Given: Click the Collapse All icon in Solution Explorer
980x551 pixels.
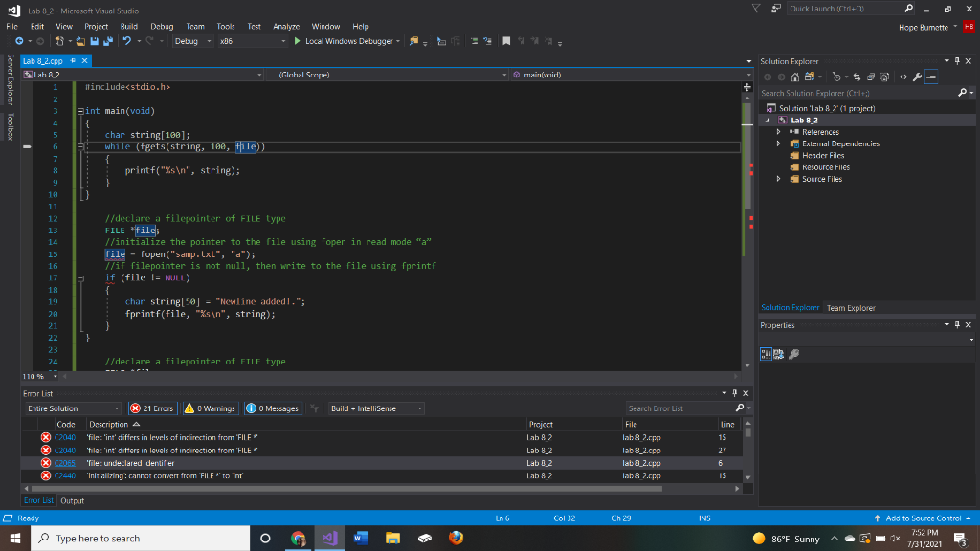Looking at the screenshot, I should point(869,77).
